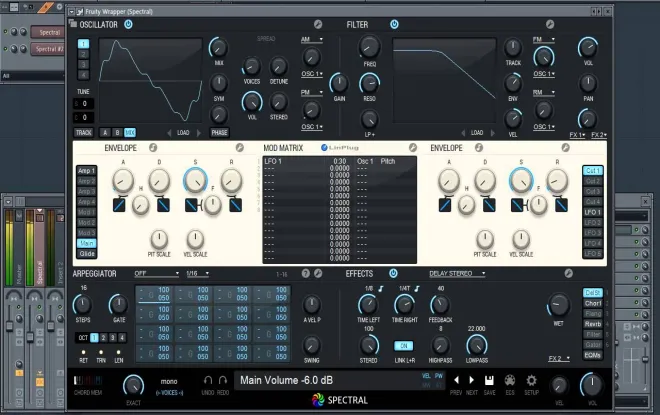Open the Arpeggiator help question icon
This screenshot has width=660, height=415.
(306, 274)
